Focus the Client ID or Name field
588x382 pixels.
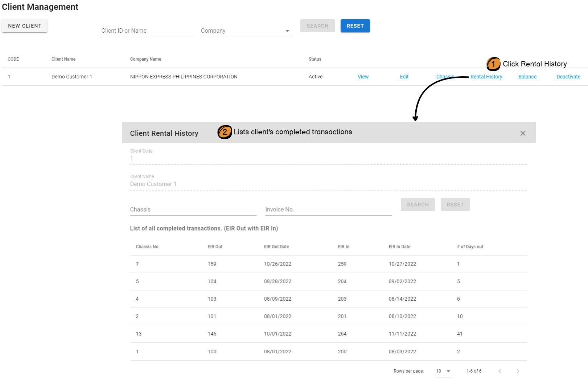coord(147,31)
